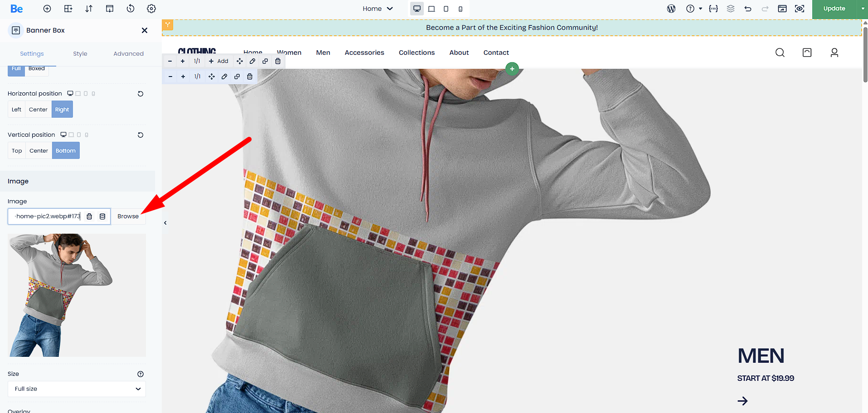Click the shopping cart icon in header
868x413 pixels.
807,53
